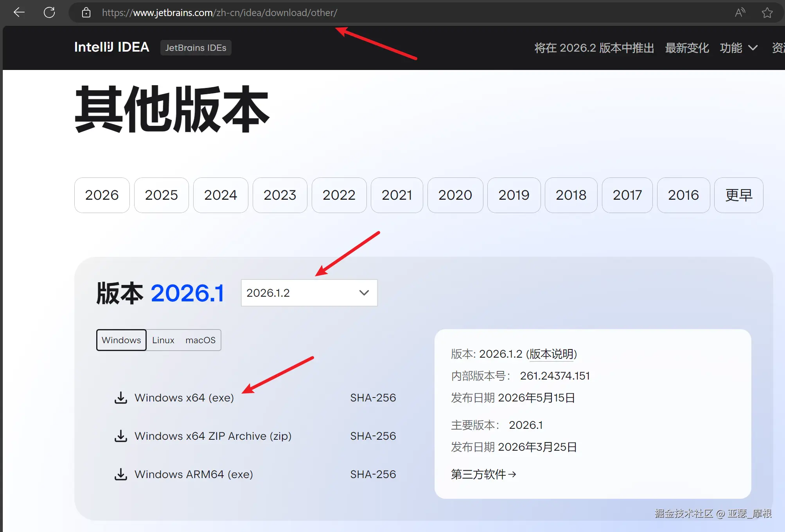Screen dimensions: 785x532
Task: Download Windows x64 (exe) installer
Action: 184,398
